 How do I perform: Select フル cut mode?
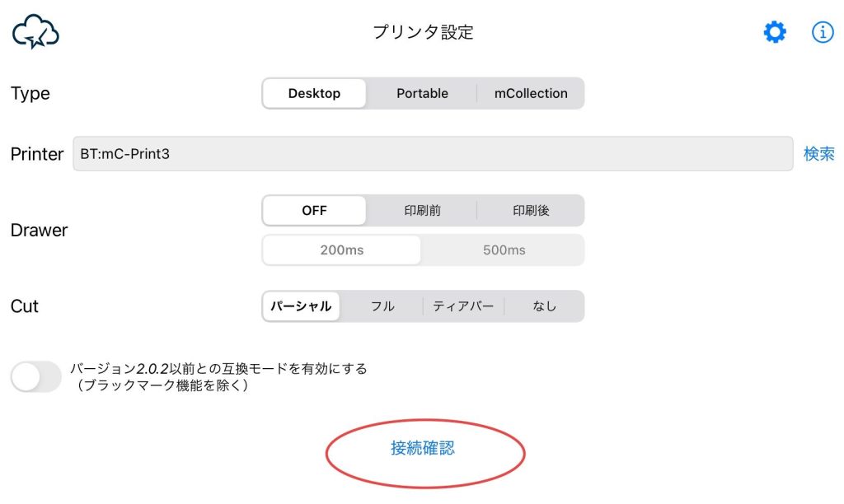tap(382, 306)
